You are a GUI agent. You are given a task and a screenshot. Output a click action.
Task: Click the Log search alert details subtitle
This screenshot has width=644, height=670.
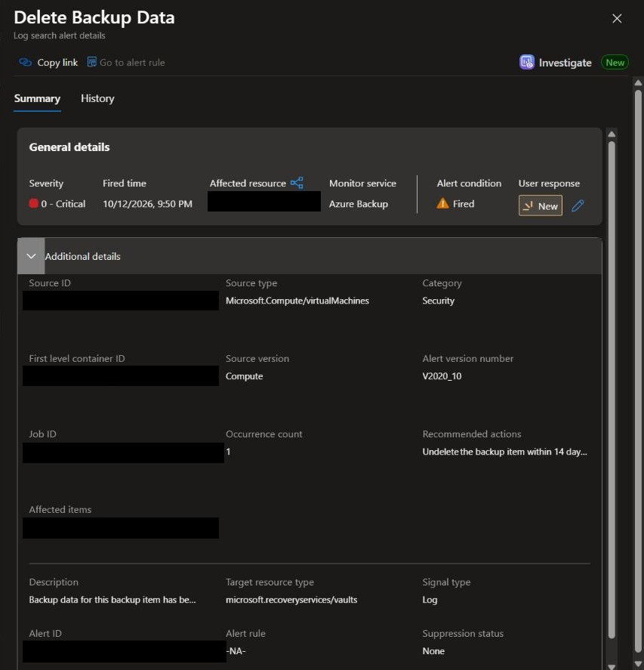(x=60, y=36)
